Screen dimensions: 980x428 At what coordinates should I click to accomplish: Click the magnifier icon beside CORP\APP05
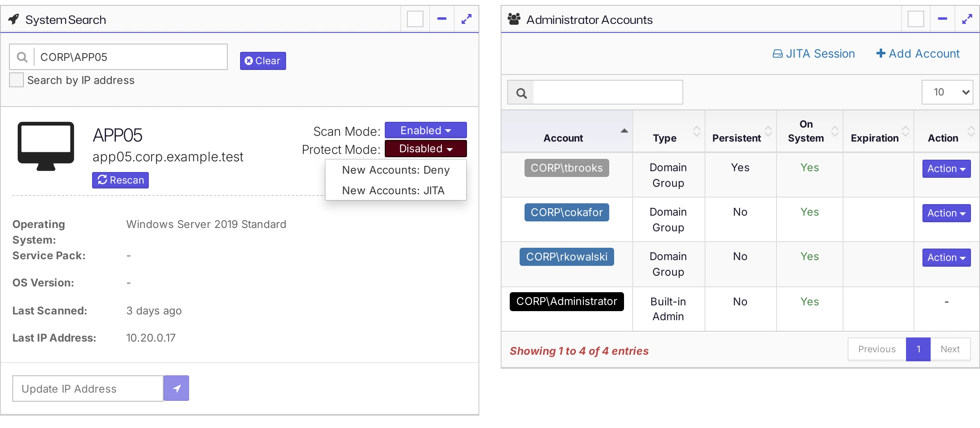[22, 57]
